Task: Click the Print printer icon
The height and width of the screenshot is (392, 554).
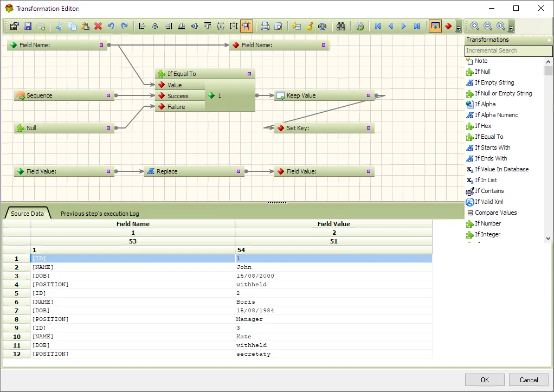Action: click(265, 26)
